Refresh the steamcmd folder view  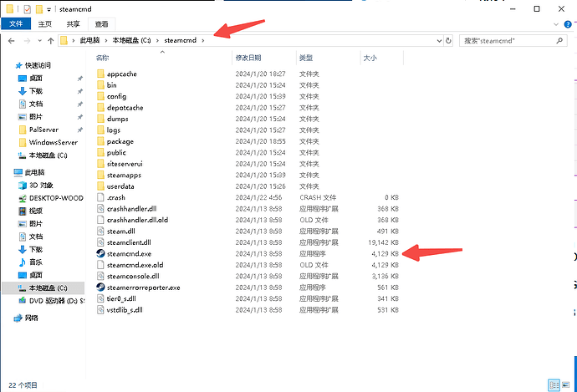click(x=448, y=40)
